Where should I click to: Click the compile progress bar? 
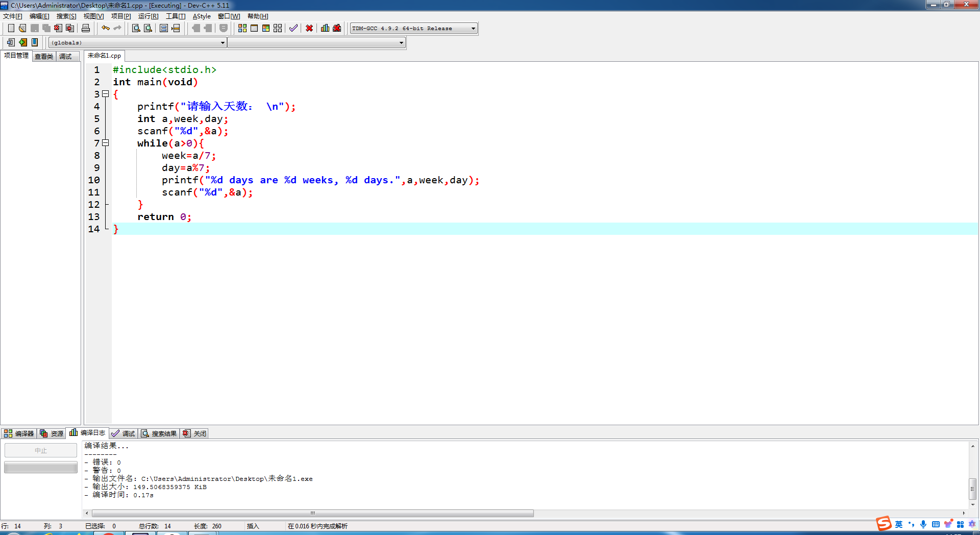41,467
